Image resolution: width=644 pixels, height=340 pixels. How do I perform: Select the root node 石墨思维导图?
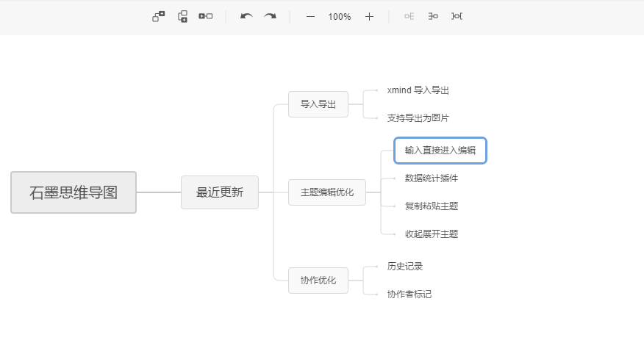(74, 192)
